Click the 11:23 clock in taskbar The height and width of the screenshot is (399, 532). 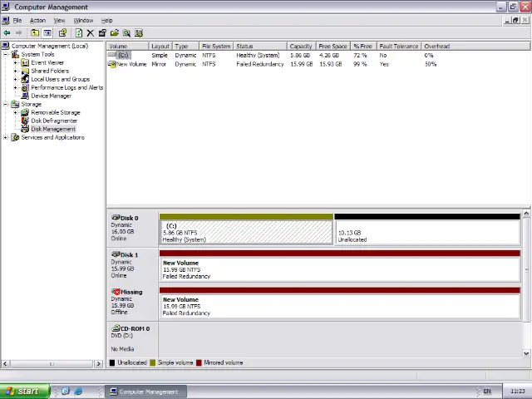517,392
